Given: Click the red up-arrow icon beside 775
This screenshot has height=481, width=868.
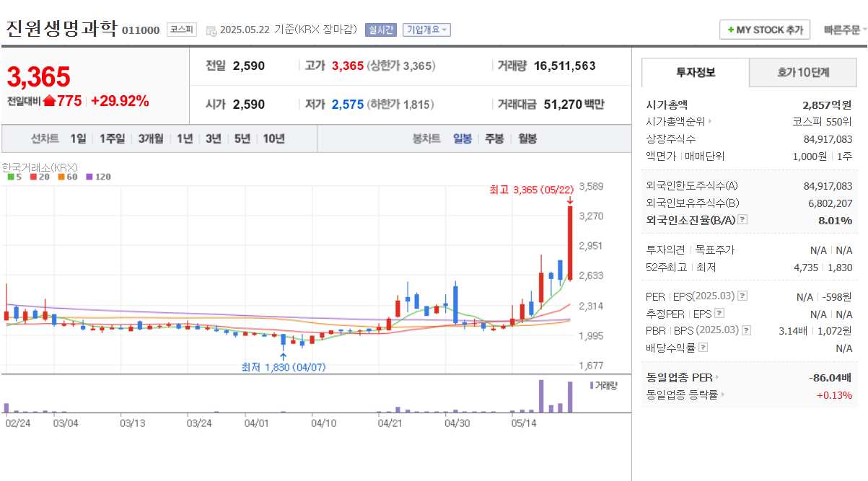Looking at the screenshot, I should [x=49, y=100].
